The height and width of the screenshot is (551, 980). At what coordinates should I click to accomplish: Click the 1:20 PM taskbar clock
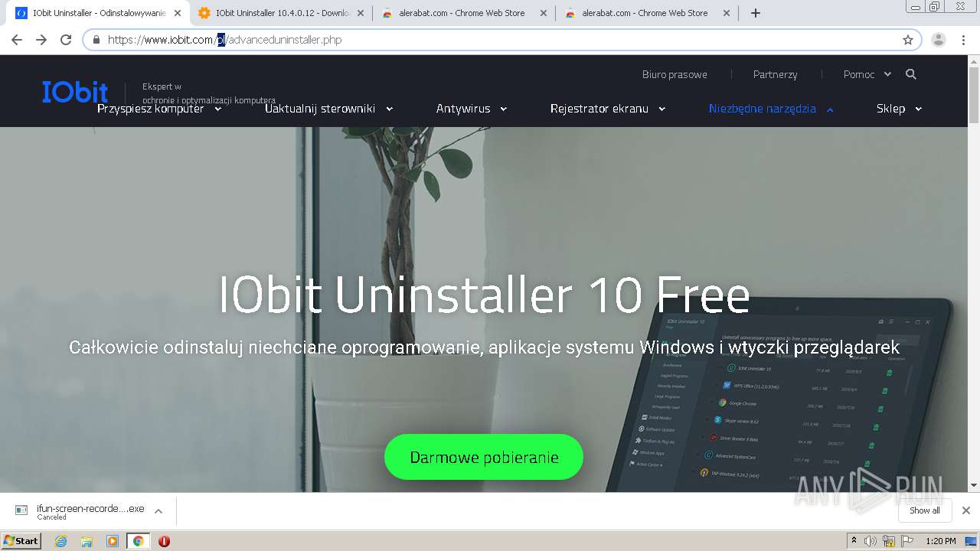(940, 541)
